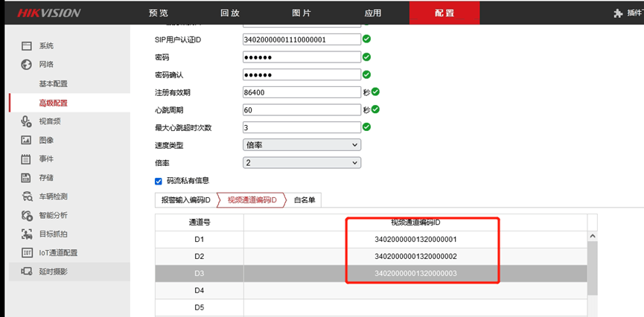Select channel row D3

(372, 274)
